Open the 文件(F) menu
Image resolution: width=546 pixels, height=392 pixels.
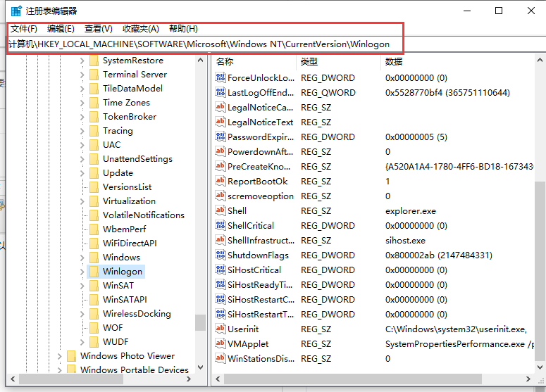coord(24,29)
